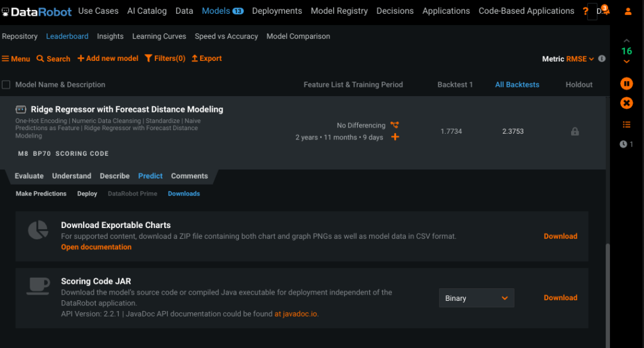The image size is (644, 348).
Task: Switch to the Understand tab
Action: click(x=72, y=177)
